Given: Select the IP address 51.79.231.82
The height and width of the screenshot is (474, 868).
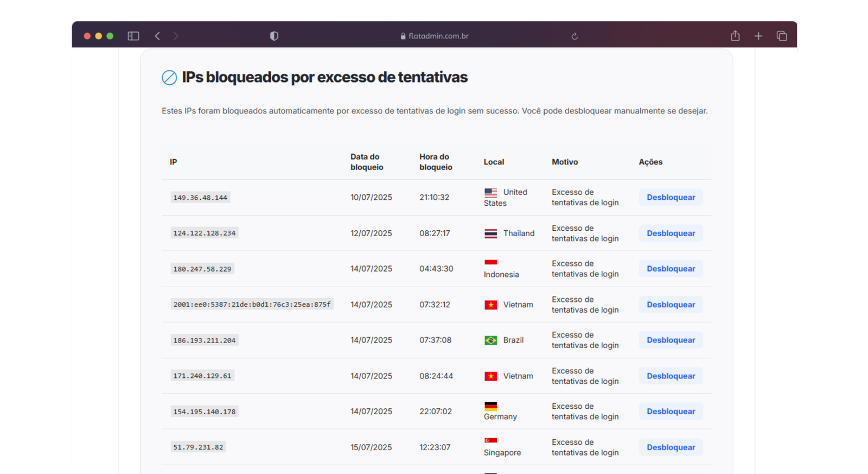Looking at the screenshot, I should tap(198, 447).
